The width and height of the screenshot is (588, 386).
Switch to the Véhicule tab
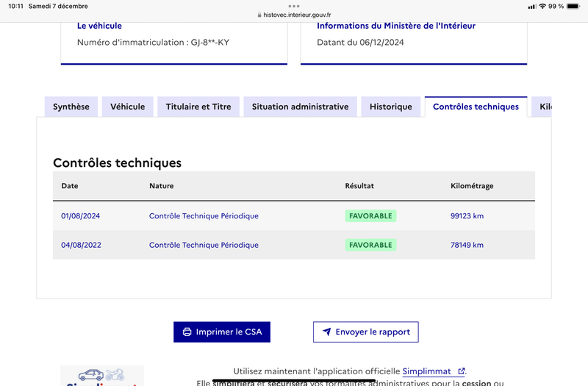127,107
